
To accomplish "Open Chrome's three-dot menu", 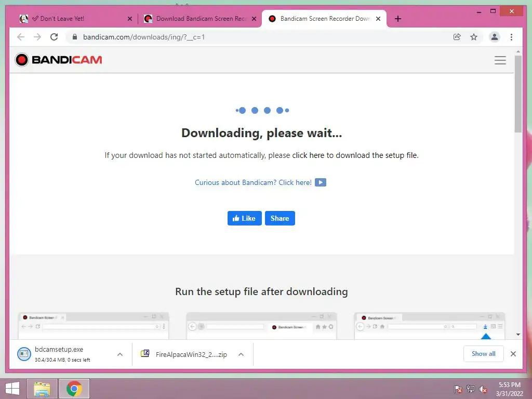I will (x=511, y=37).
